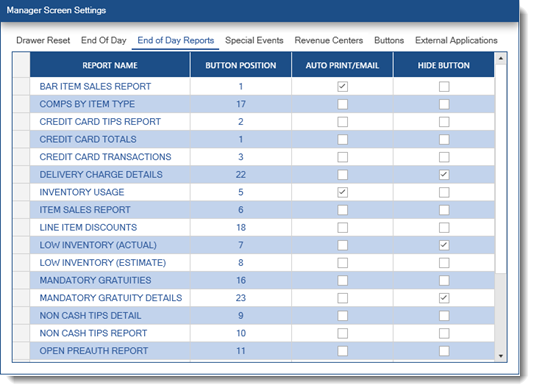The height and width of the screenshot is (391, 535).
Task: Uncheck Hide Button for Delivery Charge Details
Action: pos(444,175)
